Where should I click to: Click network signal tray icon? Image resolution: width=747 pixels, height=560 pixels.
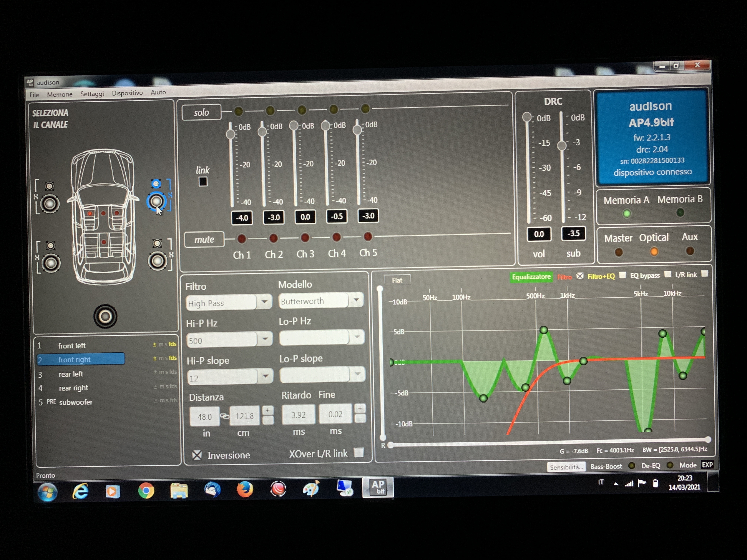click(629, 483)
